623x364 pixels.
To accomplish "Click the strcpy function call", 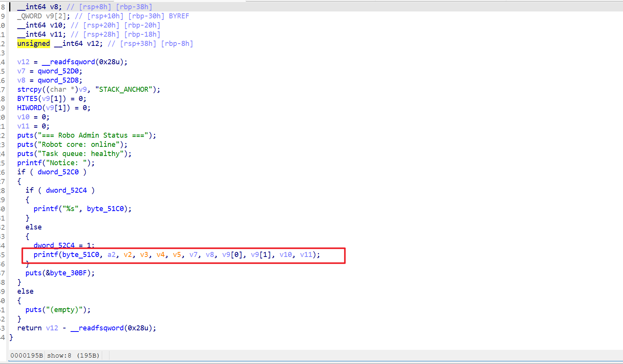I will click(x=29, y=89).
